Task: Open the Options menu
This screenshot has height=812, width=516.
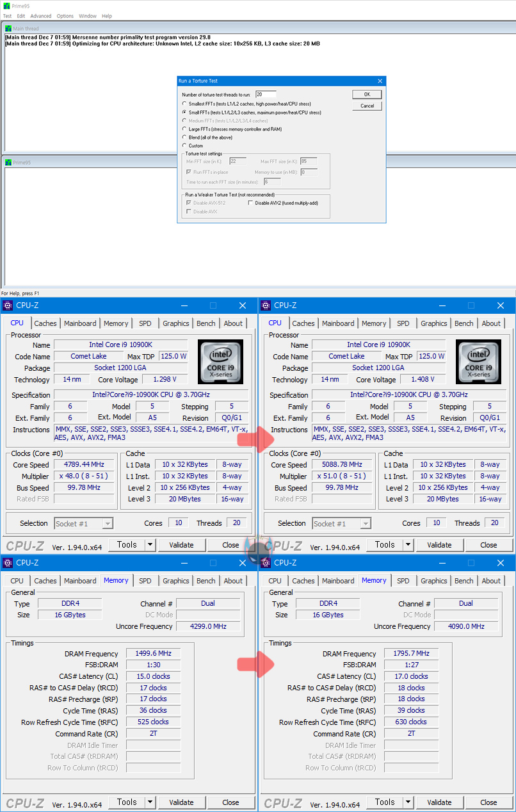Action: [65, 16]
